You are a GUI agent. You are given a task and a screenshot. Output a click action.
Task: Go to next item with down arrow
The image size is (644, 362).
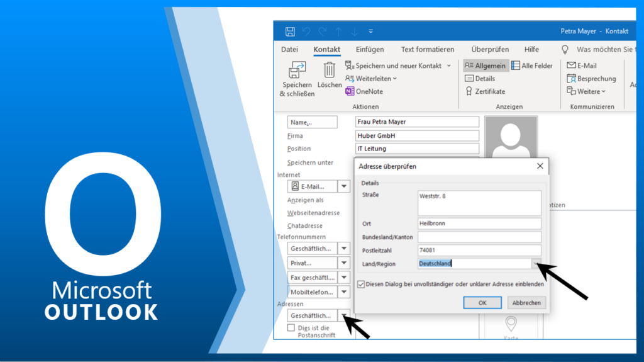point(355,31)
